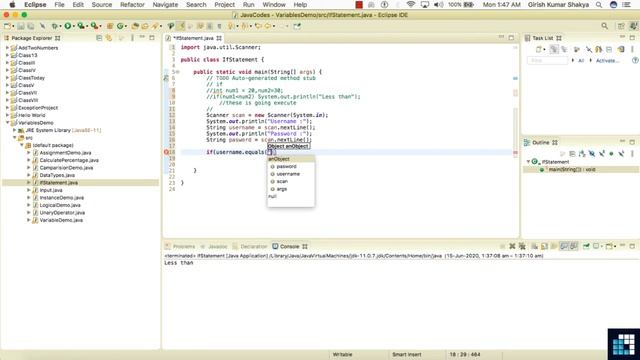Click the New file wizard icon
This screenshot has height=360, width=640.
(x=7, y=26)
